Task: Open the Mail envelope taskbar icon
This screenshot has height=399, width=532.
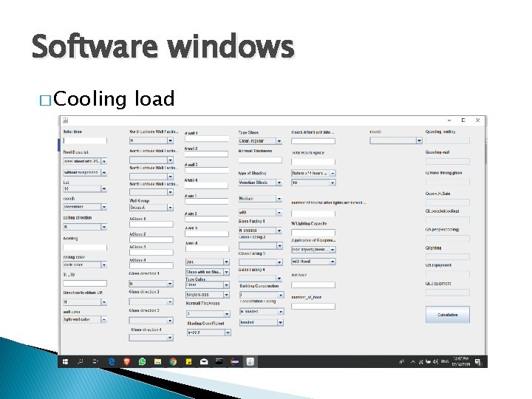Action: [204, 361]
